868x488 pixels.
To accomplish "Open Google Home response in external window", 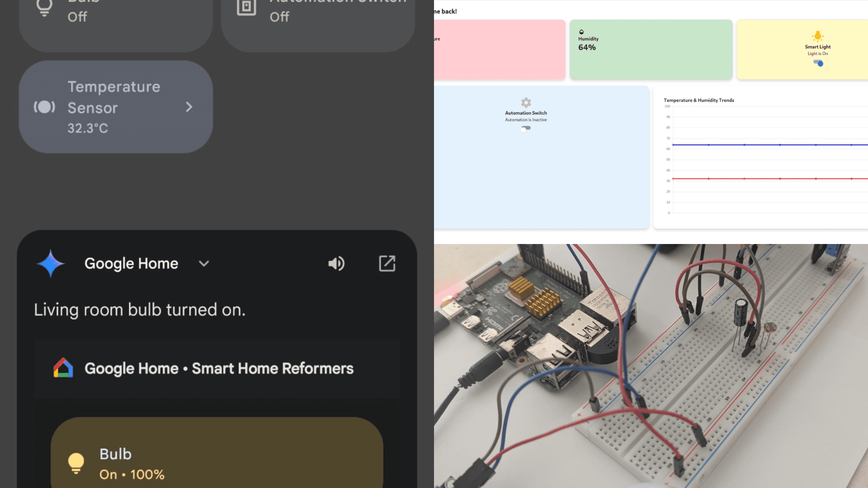I will pyautogui.click(x=387, y=263).
